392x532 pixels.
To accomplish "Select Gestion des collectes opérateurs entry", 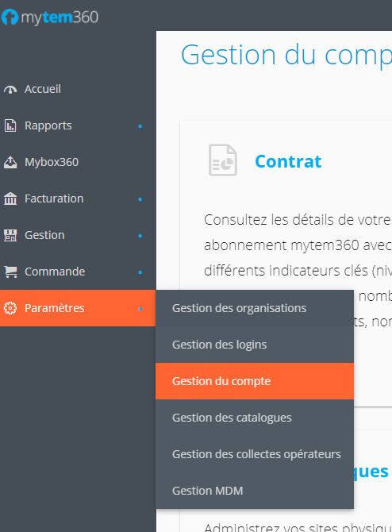I will 255,454.
